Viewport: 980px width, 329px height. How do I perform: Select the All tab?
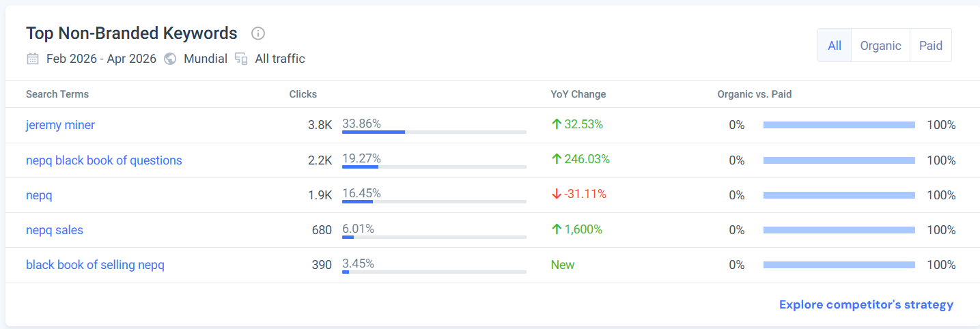835,46
